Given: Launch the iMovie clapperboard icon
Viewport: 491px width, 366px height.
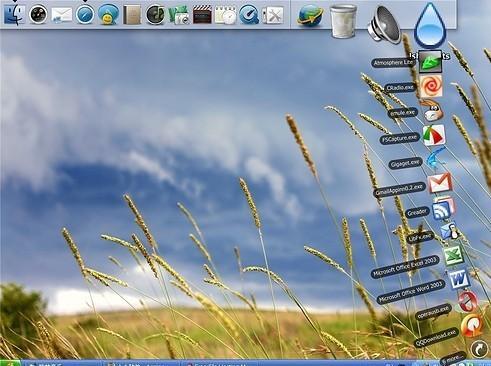Looking at the screenshot, I should [x=202, y=15].
